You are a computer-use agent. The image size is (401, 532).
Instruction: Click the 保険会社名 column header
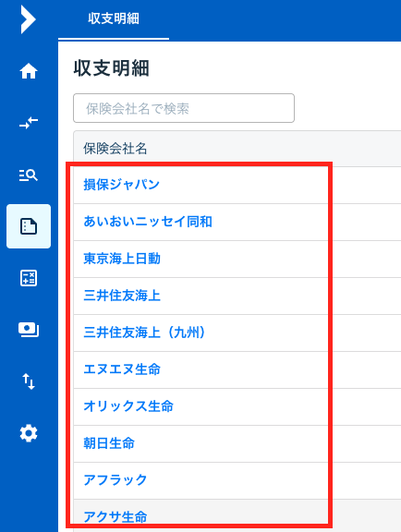tap(115, 149)
